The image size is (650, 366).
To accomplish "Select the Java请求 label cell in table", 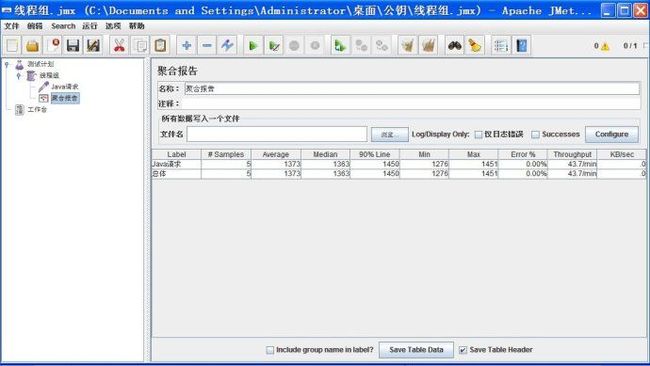I will pyautogui.click(x=177, y=164).
